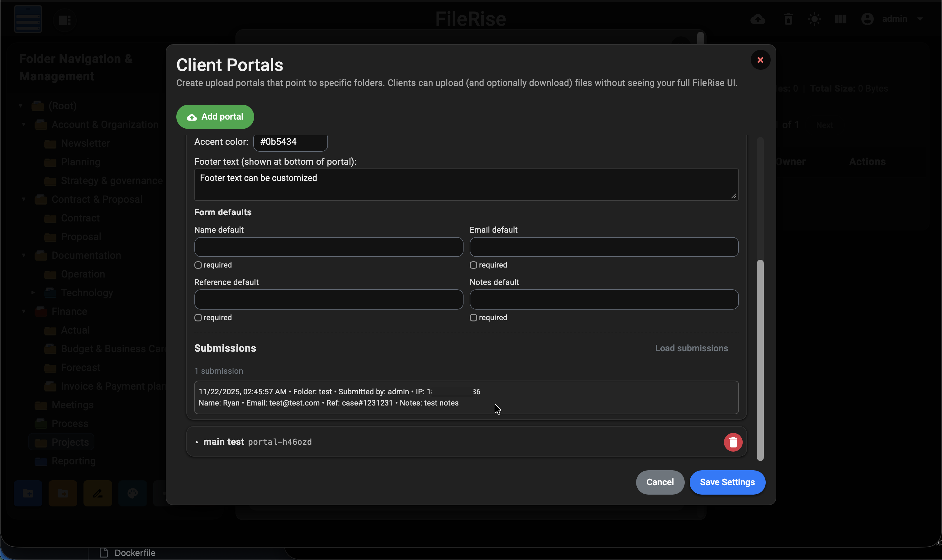Click the Accent color hex field
This screenshot has height=560, width=942.
tap(290, 142)
